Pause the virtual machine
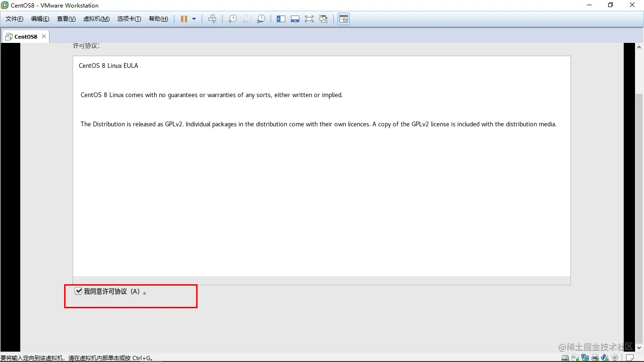Viewport: 644px width, 362px height. (x=184, y=19)
